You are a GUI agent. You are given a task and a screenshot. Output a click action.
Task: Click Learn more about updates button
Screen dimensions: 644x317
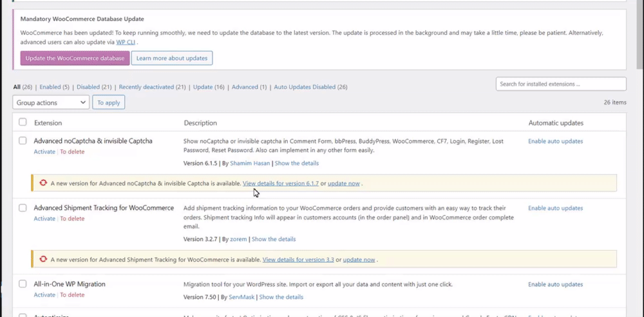coord(172,59)
